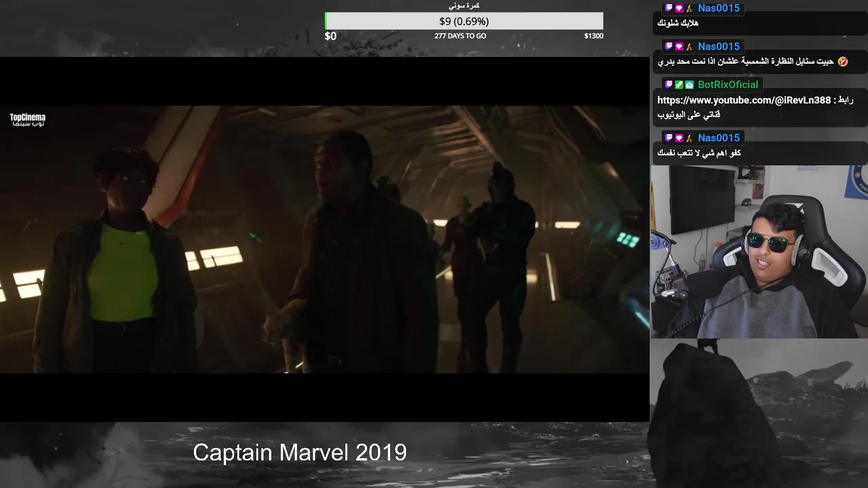Click pink diamond badge above the 'كفو اهم شي' message

pyautogui.click(x=679, y=138)
